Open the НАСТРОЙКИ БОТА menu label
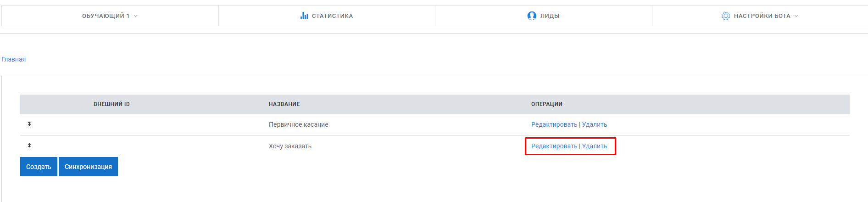Viewport: 868px width, 202px height. 762,16
